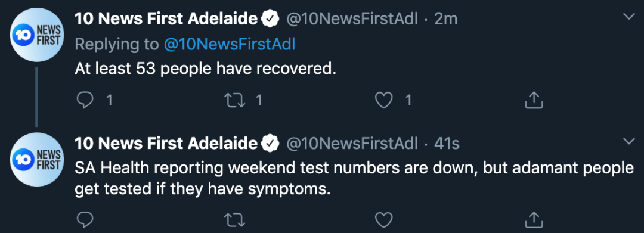Screen dimensions: 644x233
Task: Open the @10NewsFirstAdl link after 'Replying to'
Action: (x=229, y=44)
